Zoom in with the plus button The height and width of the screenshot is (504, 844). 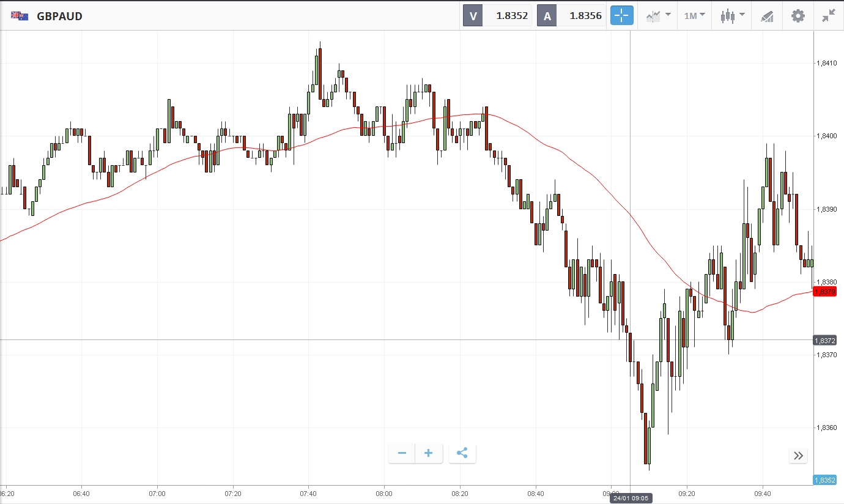click(x=429, y=453)
